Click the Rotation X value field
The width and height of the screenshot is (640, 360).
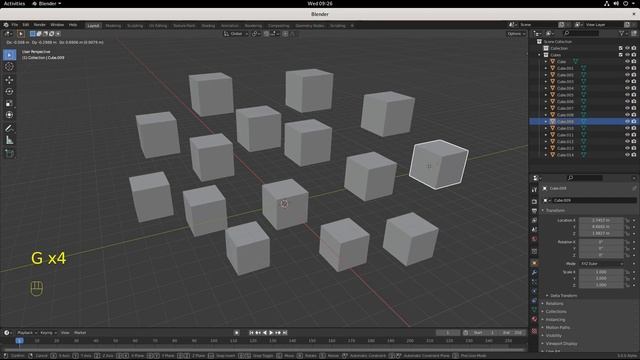tap(601, 242)
